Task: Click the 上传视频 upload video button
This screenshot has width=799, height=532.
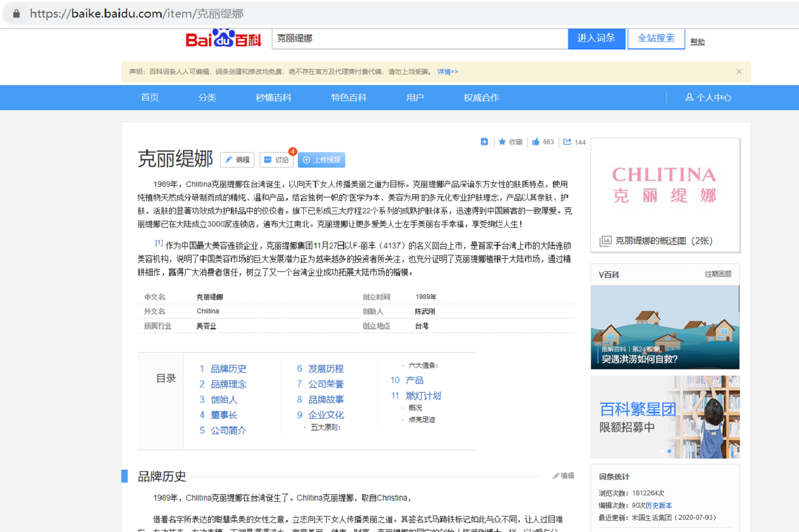Action: click(x=321, y=160)
